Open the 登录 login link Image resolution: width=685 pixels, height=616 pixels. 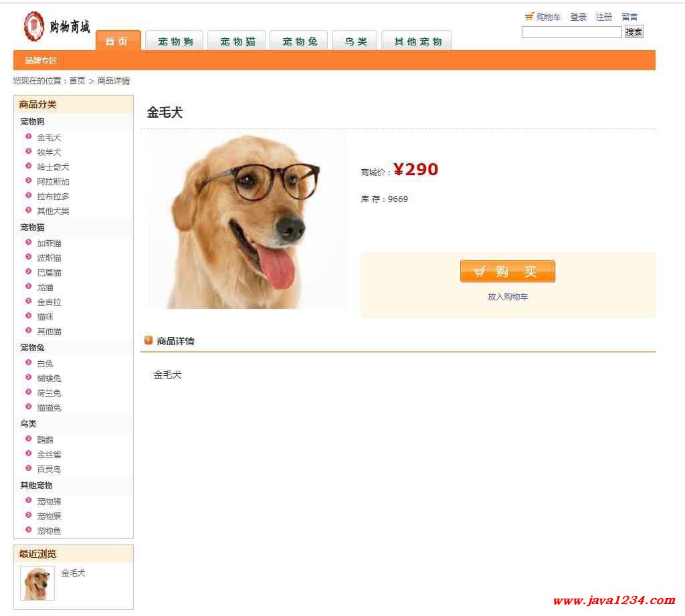tap(579, 17)
